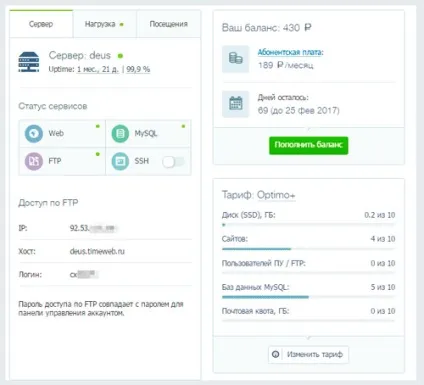This screenshot has width=424, height=385.
Task: Select the Логин value
Action: (83, 275)
